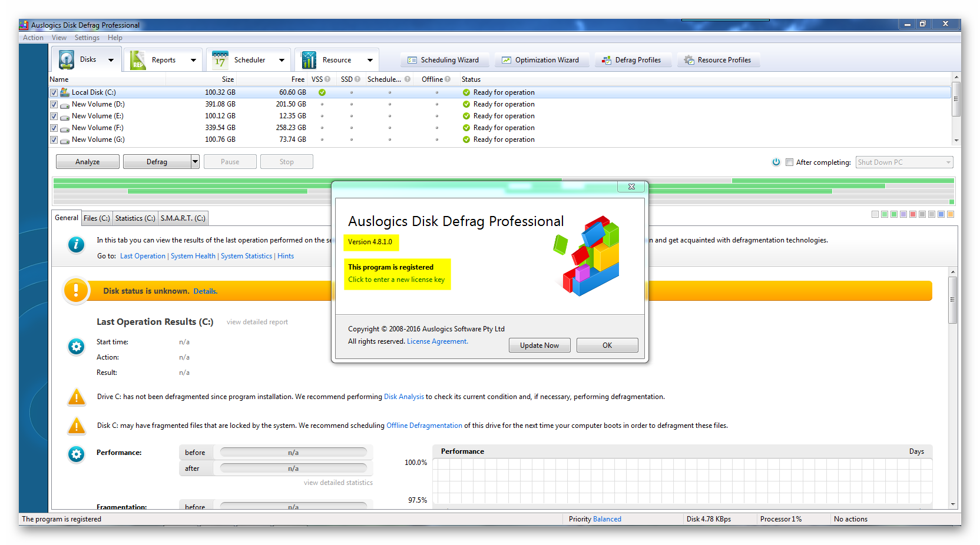
Task: Select the General tab
Action: [x=67, y=218]
